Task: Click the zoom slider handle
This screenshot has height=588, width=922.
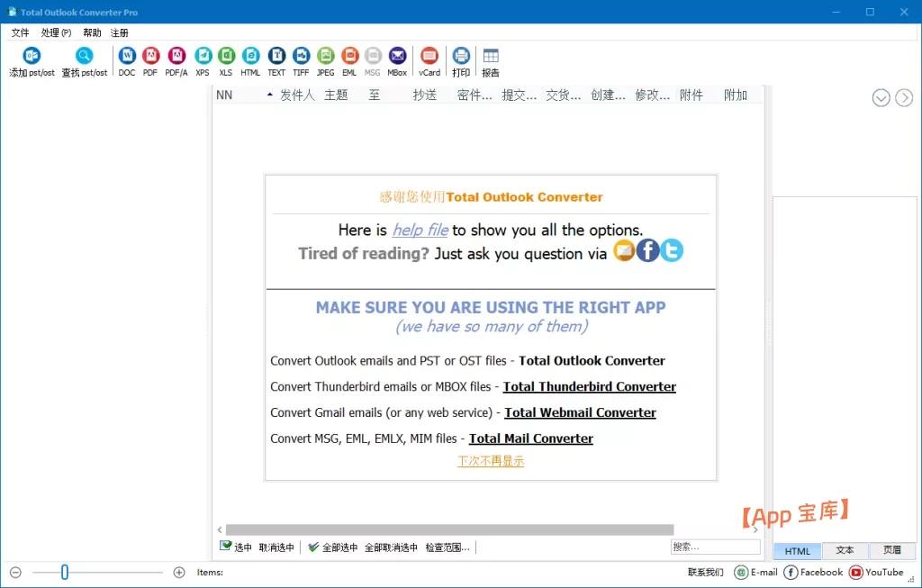Action: [65, 572]
